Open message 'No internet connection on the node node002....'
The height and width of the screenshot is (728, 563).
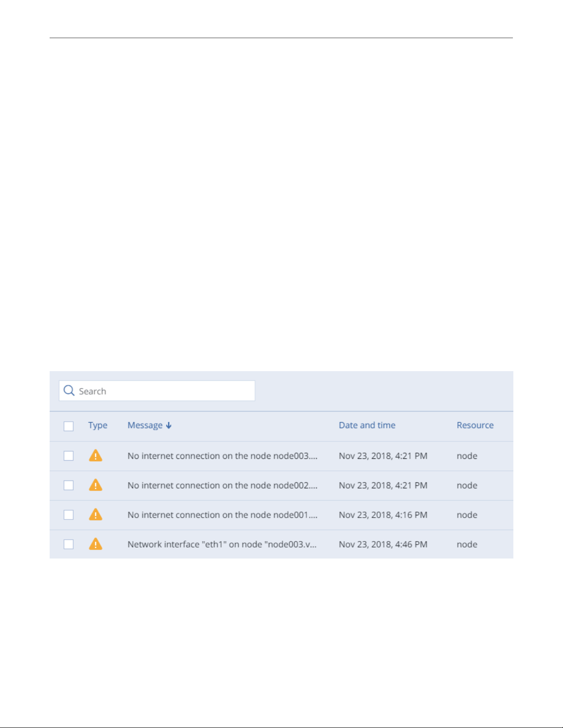point(222,485)
